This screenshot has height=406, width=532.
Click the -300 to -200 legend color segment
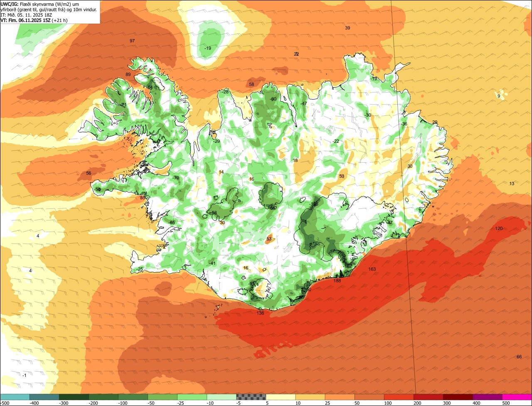click(x=74, y=397)
